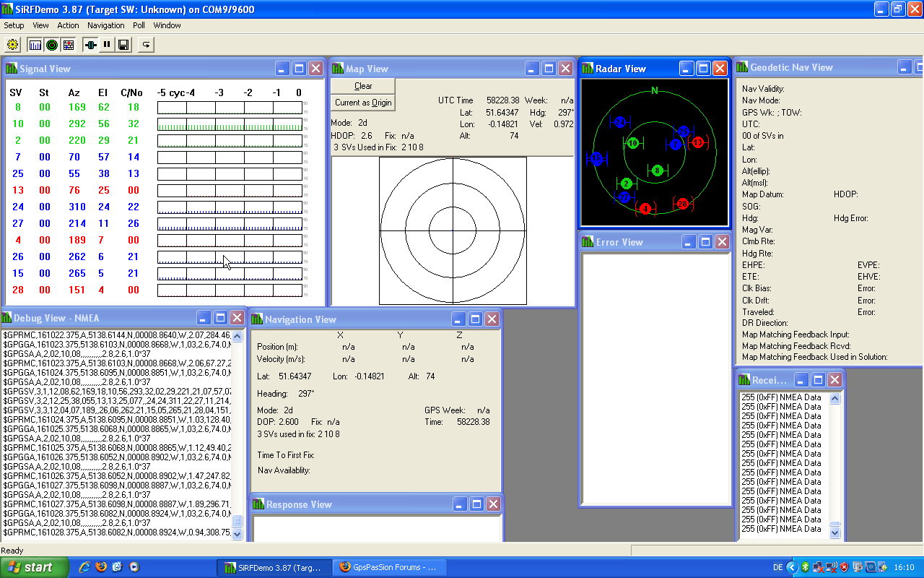Click the Navigation View title bar icon
The height and width of the screenshot is (578, 924).
256,319
